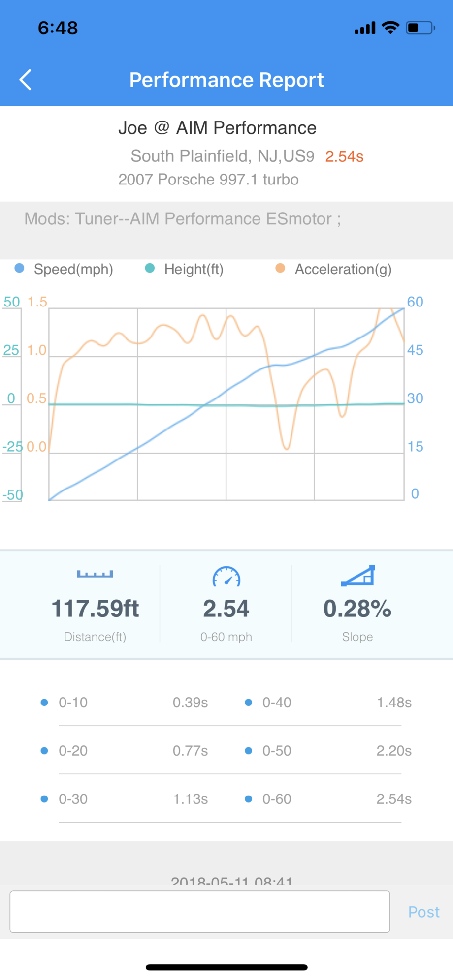
Task: Tap the slope ramp icon
Action: click(358, 576)
